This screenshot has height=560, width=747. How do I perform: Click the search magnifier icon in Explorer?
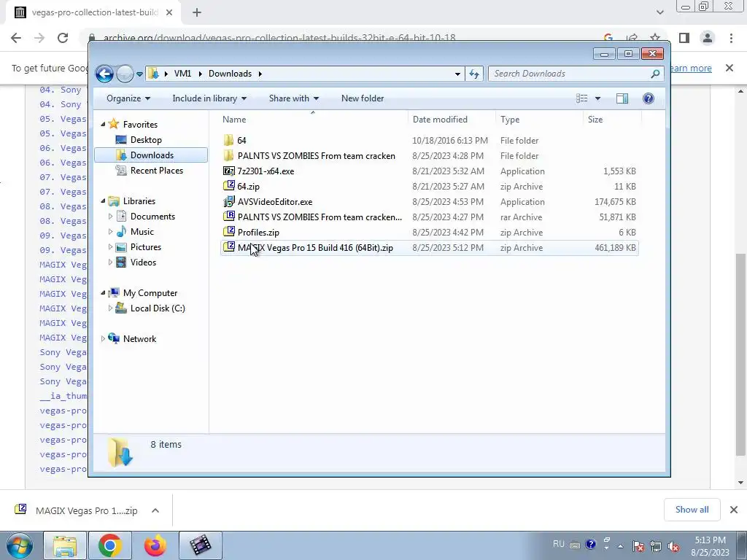tap(655, 74)
